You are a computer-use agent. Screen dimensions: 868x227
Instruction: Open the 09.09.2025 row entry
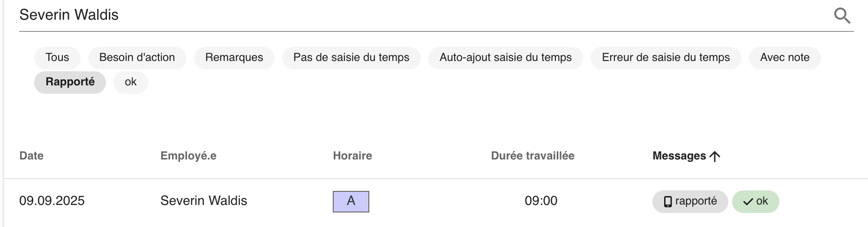click(x=436, y=202)
